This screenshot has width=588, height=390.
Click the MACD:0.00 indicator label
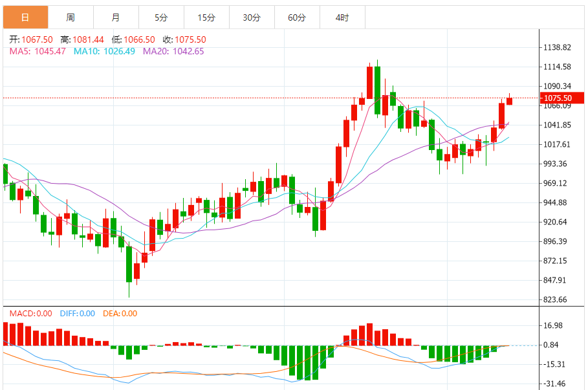click(x=31, y=313)
